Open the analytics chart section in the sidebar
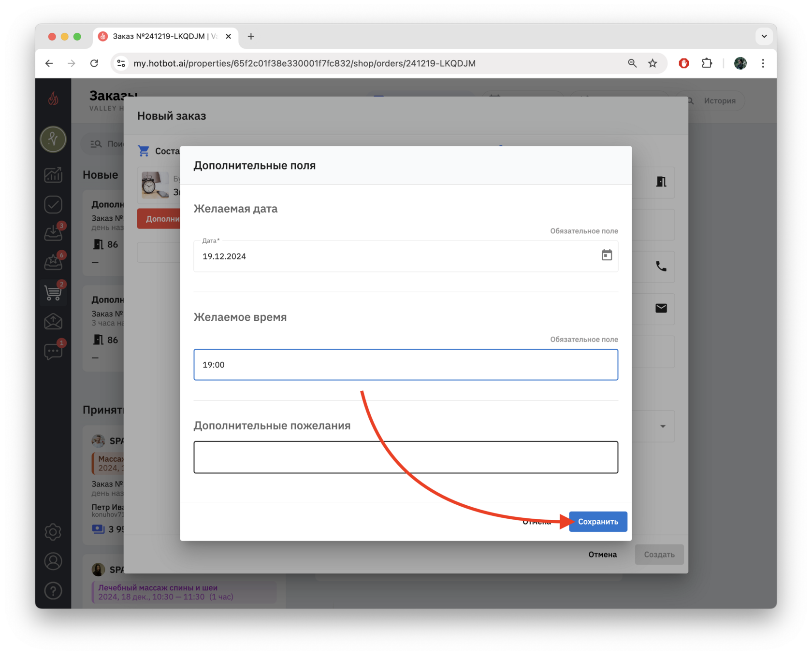Viewport: 812px width, 655px height. 53,175
